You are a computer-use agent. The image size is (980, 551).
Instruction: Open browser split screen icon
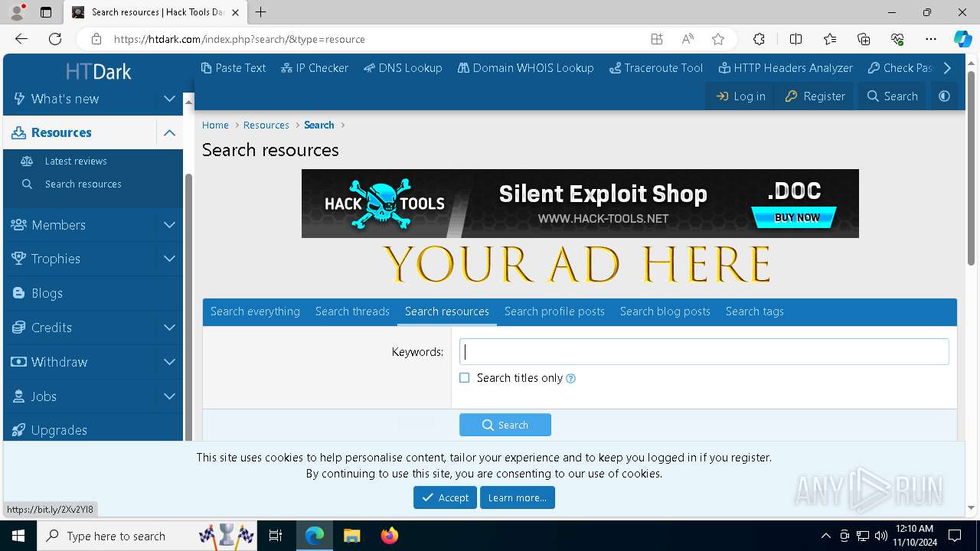[x=795, y=39]
